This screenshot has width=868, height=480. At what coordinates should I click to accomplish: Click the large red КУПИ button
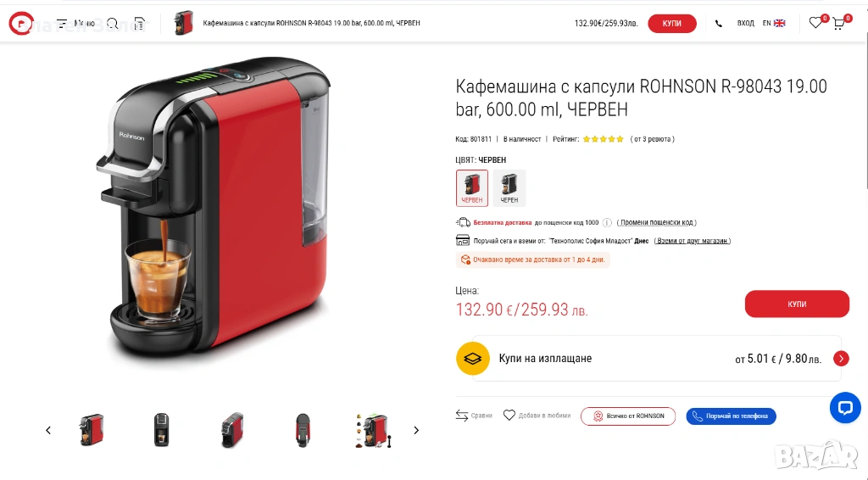point(797,304)
